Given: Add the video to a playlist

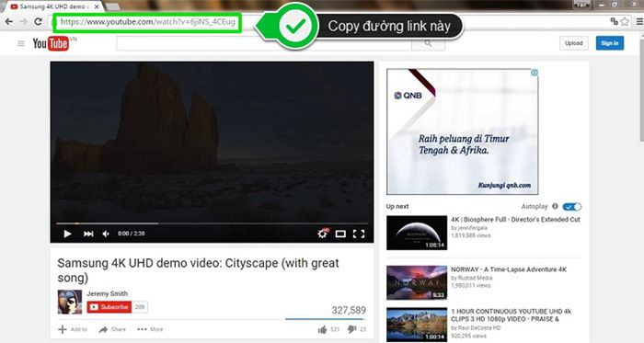Looking at the screenshot, I should point(73,329).
